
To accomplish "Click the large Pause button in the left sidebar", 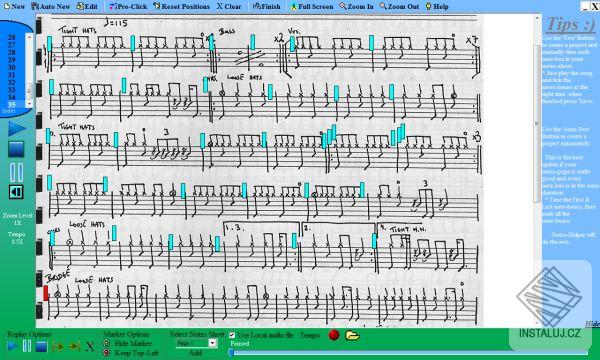I will [x=16, y=172].
